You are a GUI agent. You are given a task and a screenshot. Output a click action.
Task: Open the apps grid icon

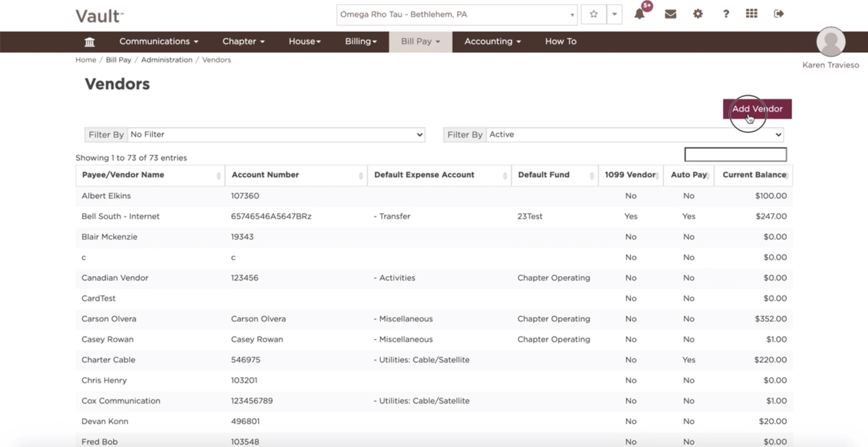751,14
